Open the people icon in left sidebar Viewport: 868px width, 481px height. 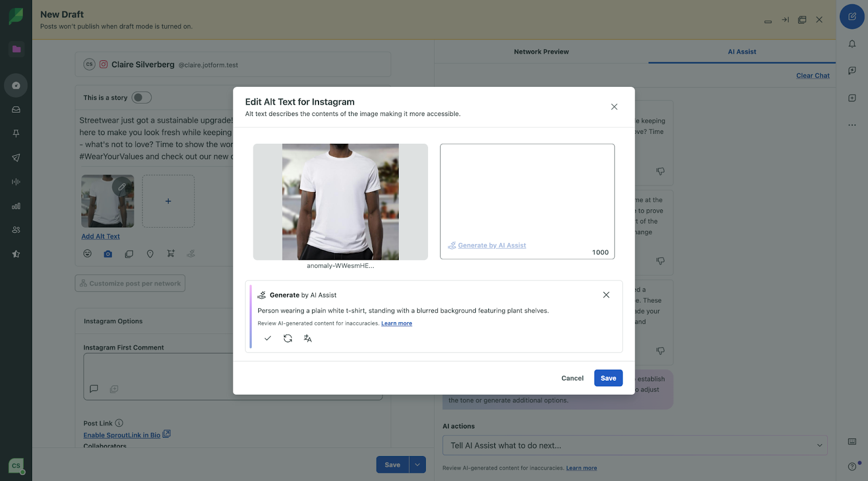pos(16,230)
